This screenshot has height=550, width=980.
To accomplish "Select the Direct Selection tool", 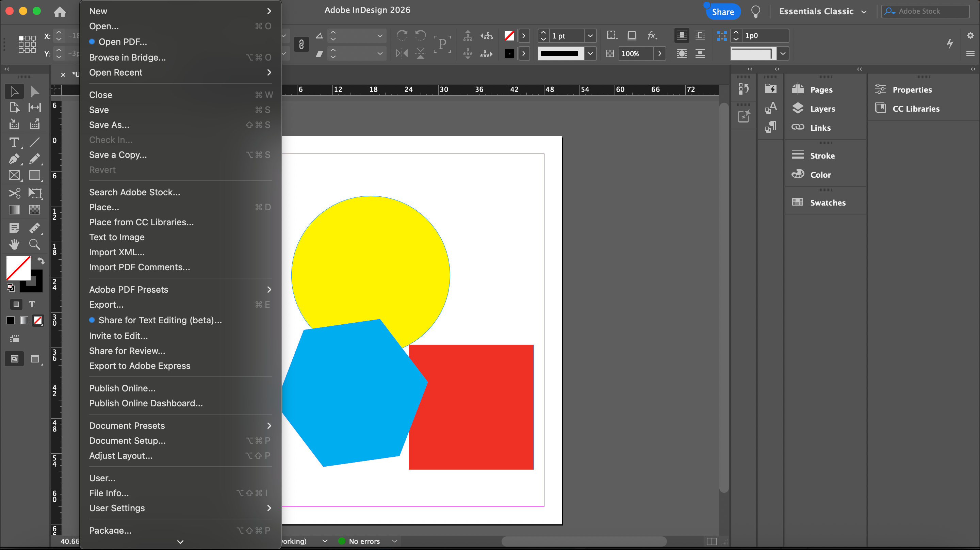I will tap(35, 91).
